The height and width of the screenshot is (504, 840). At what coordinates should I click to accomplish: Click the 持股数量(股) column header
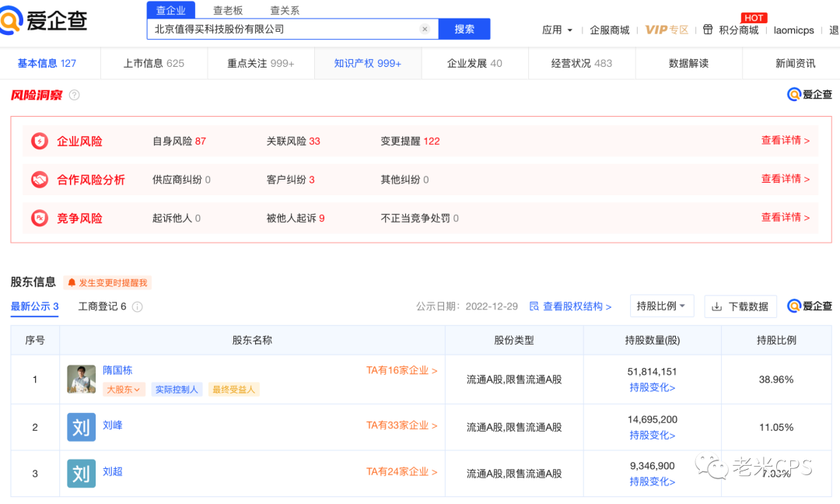point(652,340)
